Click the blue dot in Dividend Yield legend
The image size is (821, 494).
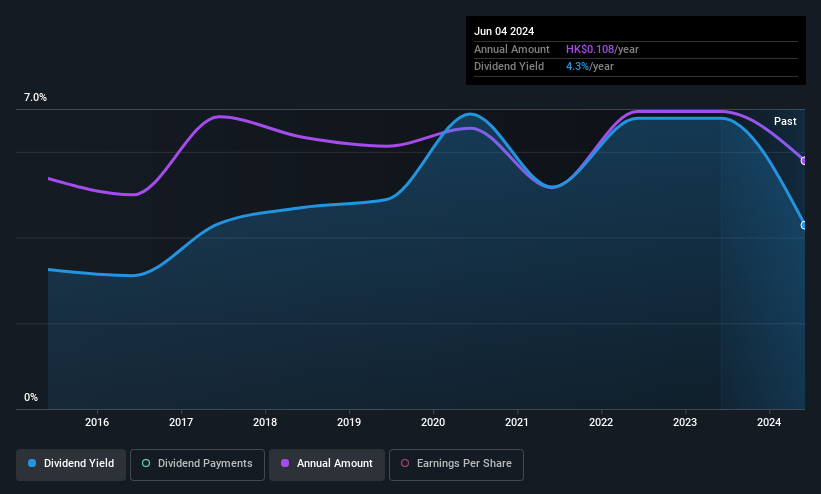click(32, 464)
